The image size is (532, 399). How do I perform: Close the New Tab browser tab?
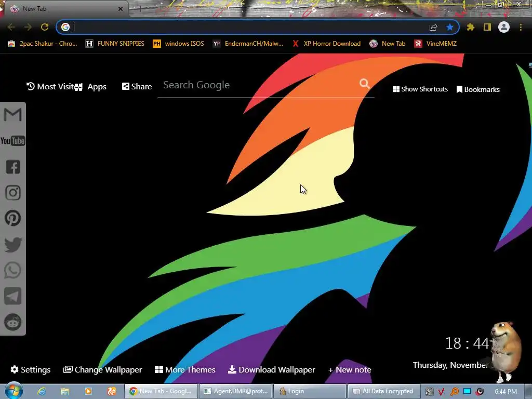point(121,9)
